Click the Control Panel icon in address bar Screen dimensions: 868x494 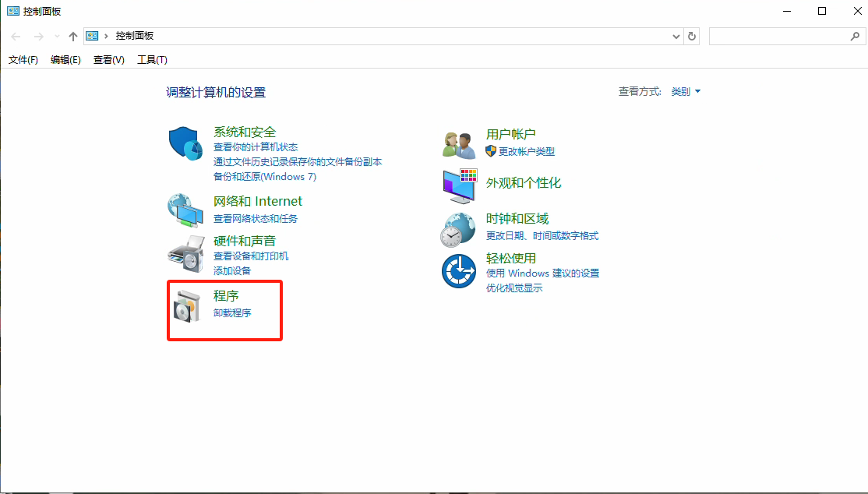coord(93,36)
